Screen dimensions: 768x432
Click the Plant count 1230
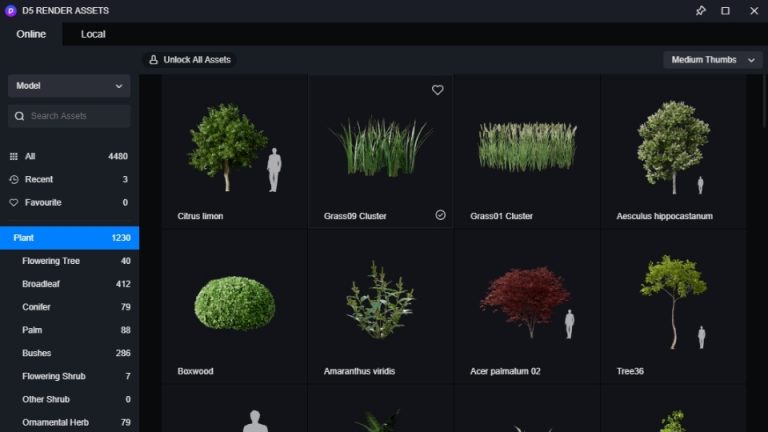121,238
